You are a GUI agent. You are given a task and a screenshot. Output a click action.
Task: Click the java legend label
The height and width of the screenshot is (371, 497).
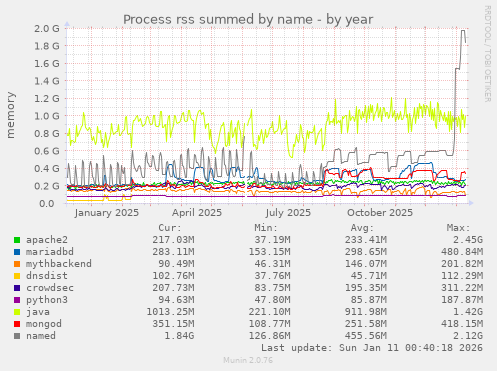click(x=38, y=312)
